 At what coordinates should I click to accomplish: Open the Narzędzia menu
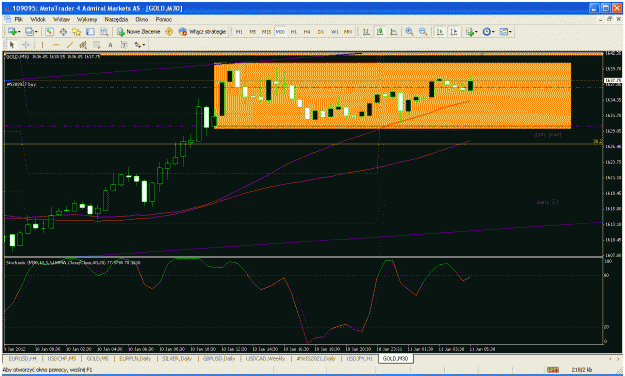116,19
